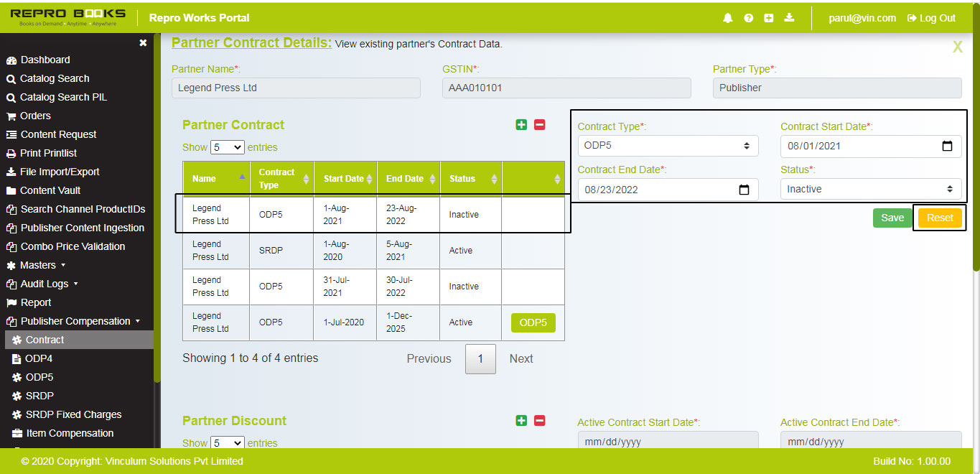Click green plus icon in Partner Contract
The width and height of the screenshot is (980, 474).
coord(521,125)
